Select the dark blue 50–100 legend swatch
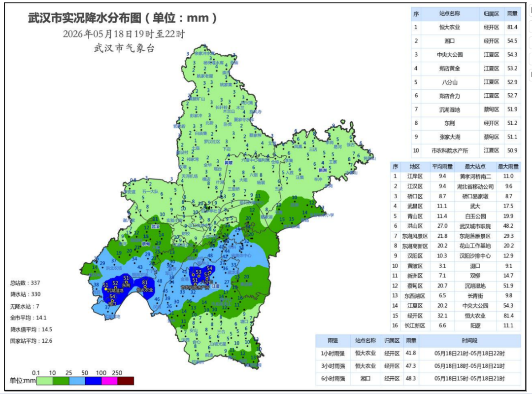Screen dimensions: 532x394 [93, 381]
